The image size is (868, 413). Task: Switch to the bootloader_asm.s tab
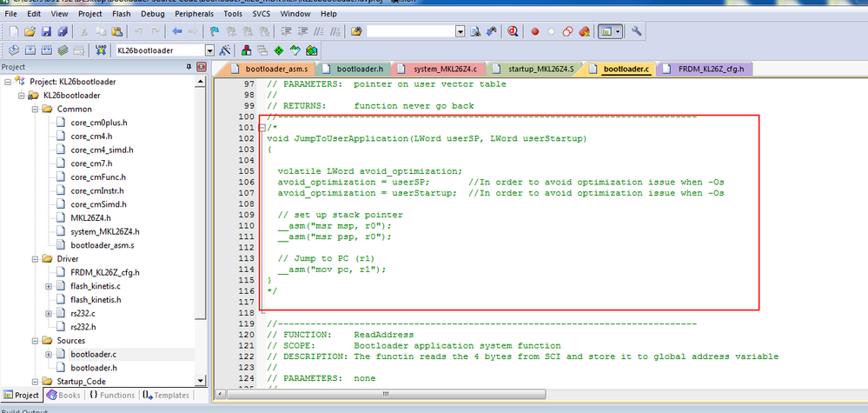click(x=272, y=70)
